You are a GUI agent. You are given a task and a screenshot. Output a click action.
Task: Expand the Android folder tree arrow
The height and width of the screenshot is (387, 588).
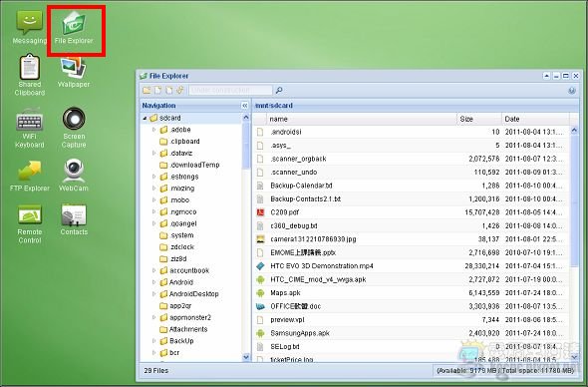153,282
